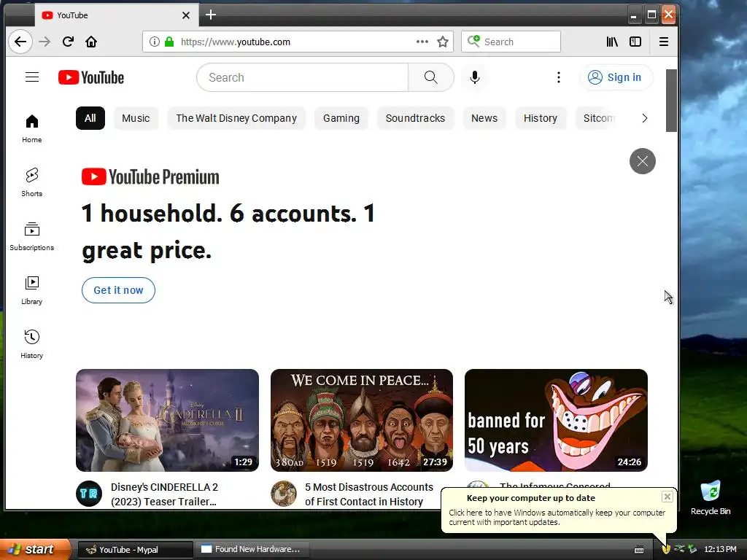Dismiss the YouTube Premium banner
The width and height of the screenshot is (747, 560).
(x=642, y=161)
